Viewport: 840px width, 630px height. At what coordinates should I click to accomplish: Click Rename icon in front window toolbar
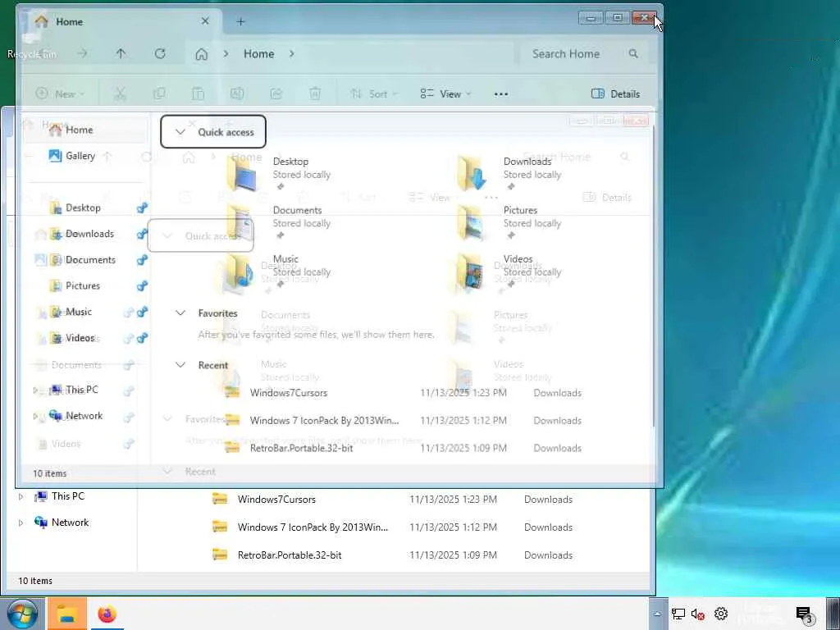[x=237, y=94]
